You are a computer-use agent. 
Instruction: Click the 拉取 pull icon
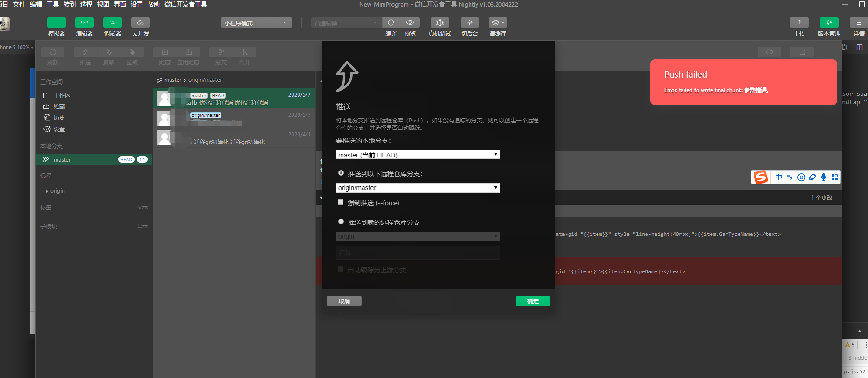coord(132,52)
